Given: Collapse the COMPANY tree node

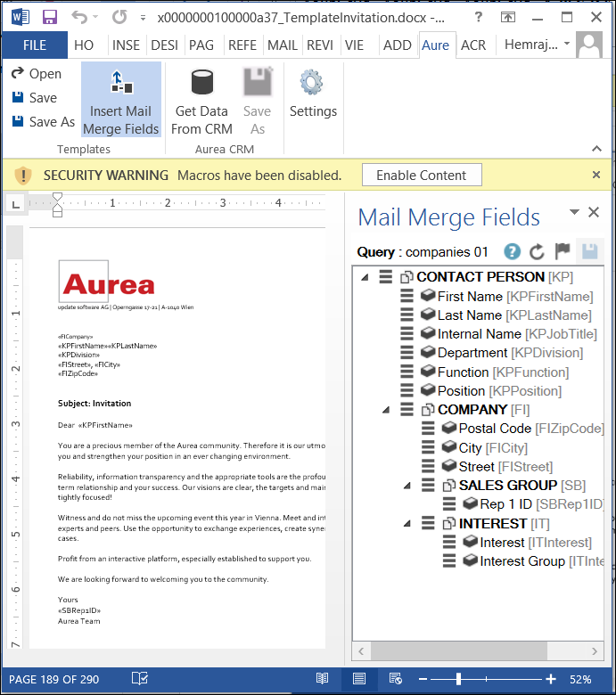Looking at the screenshot, I should (386, 410).
